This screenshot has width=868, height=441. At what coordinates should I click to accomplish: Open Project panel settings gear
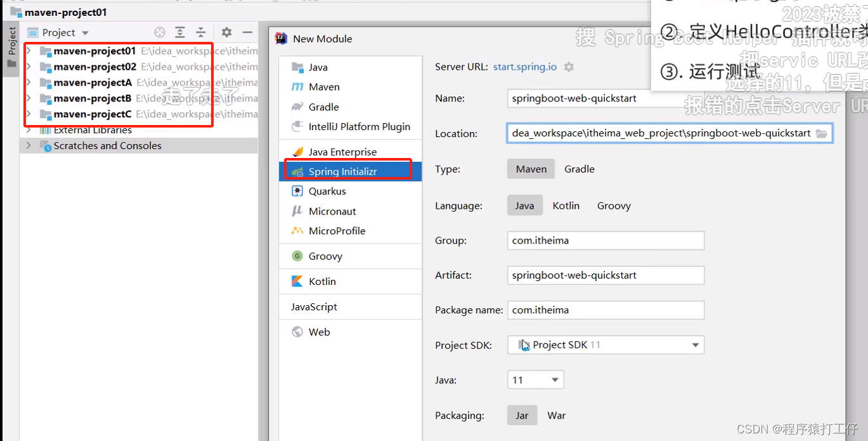click(226, 32)
